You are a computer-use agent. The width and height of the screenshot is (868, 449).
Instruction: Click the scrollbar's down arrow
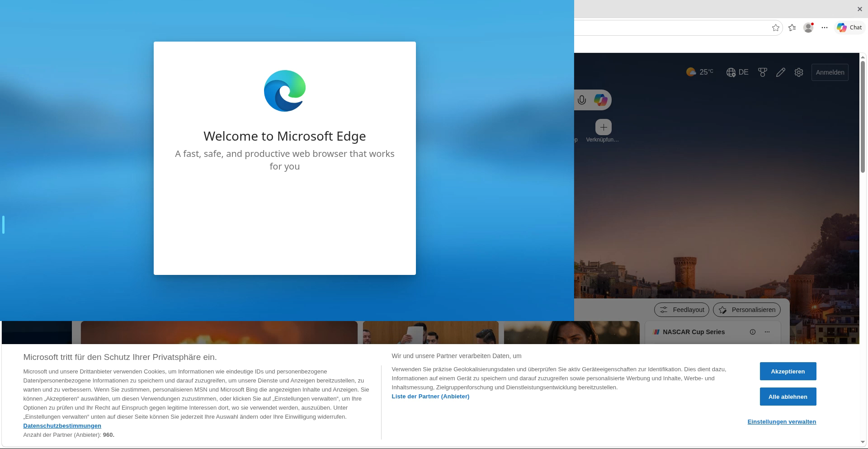click(x=863, y=442)
